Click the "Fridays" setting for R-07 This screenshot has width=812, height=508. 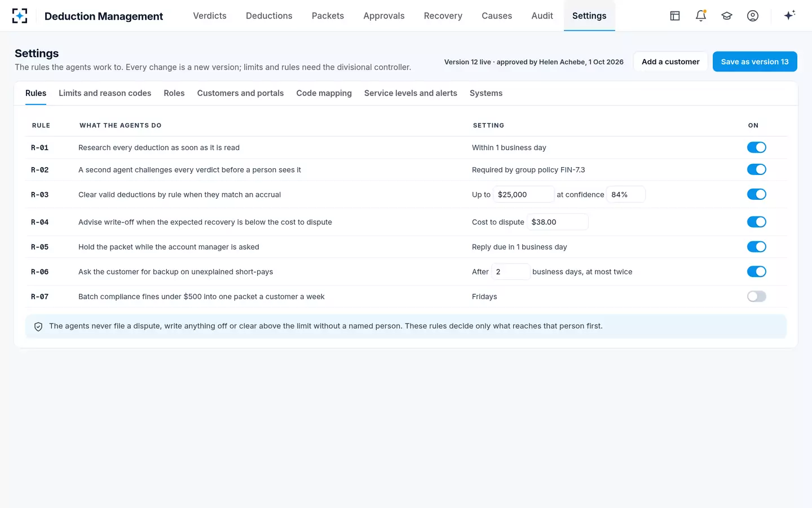[x=484, y=297]
